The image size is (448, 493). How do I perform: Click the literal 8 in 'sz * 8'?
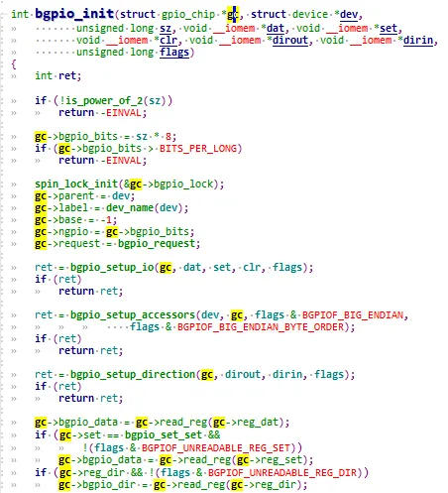coord(168,137)
